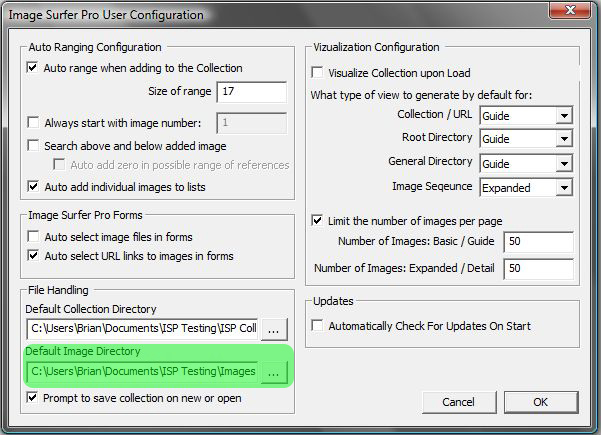
Task: Open the Root Directory view dropdown
Action: pos(526,138)
